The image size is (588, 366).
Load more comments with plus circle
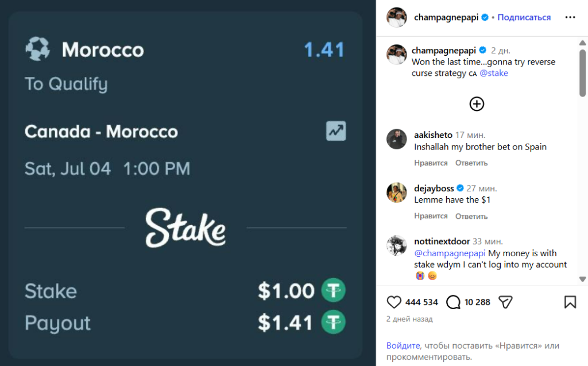coord(477,104)
